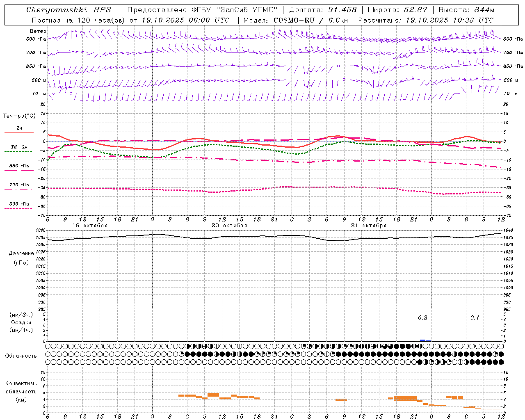Click the black pressure curve line
Image resolution: width=525 pixels, height=420 pixels.
[274, 236]
